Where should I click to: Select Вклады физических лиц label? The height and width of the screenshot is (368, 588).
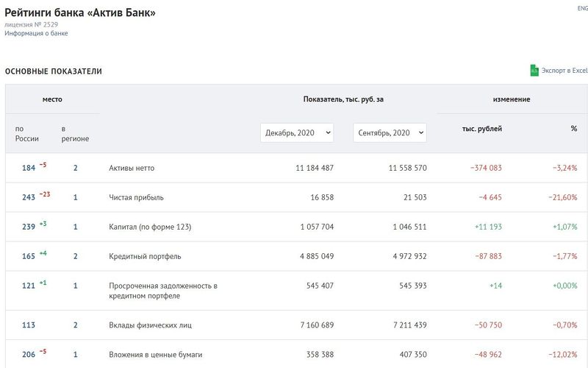click(150, 325)
